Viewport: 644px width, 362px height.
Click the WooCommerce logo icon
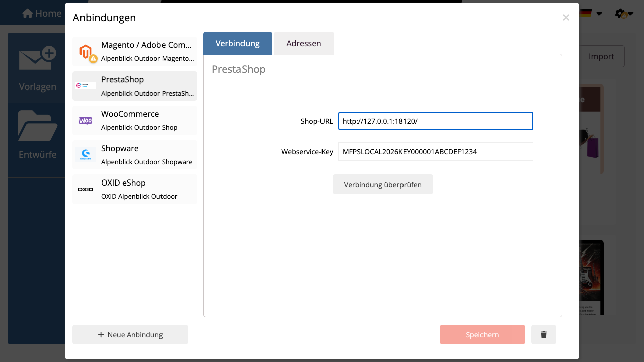(86, 121)
